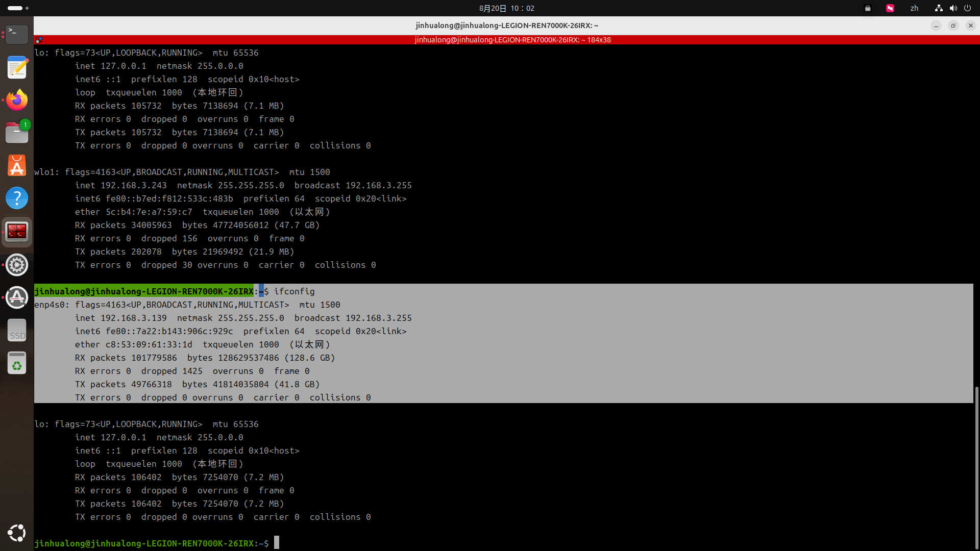The image size is (980, 551).
Task: Select the Terminator terminal dock icon
Action: click(x=17, y=232)
